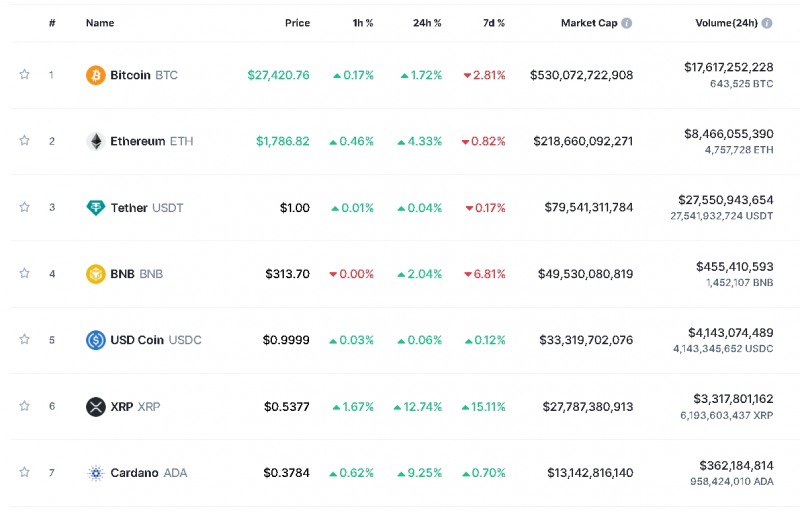Image resolution: width=800 pixels, height=512 pixels.
Task: Sort by the 24h % column header
Action: pyautogui.click(x=427, y=23)
